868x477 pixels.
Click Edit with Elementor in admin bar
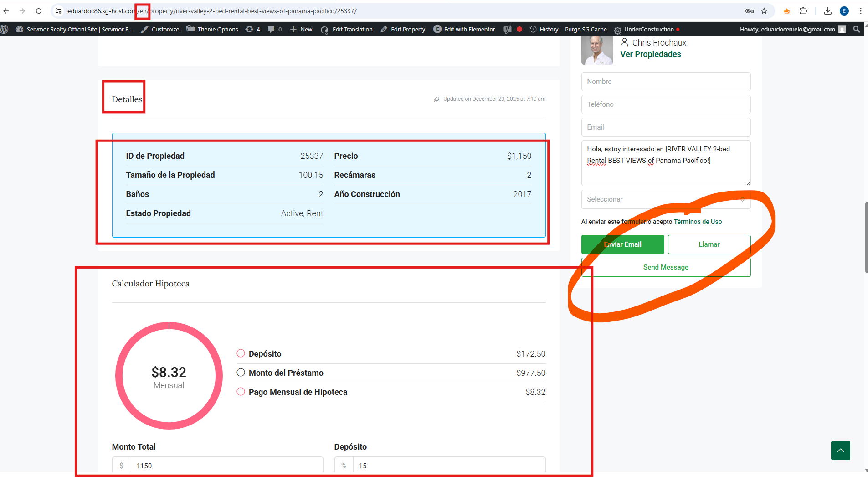click(464, 29)
